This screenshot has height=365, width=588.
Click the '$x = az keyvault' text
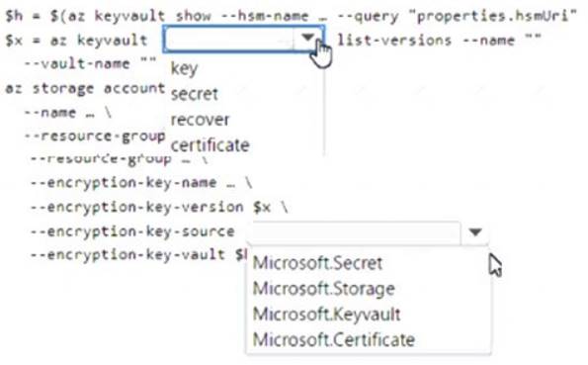[x=76, y=40]
